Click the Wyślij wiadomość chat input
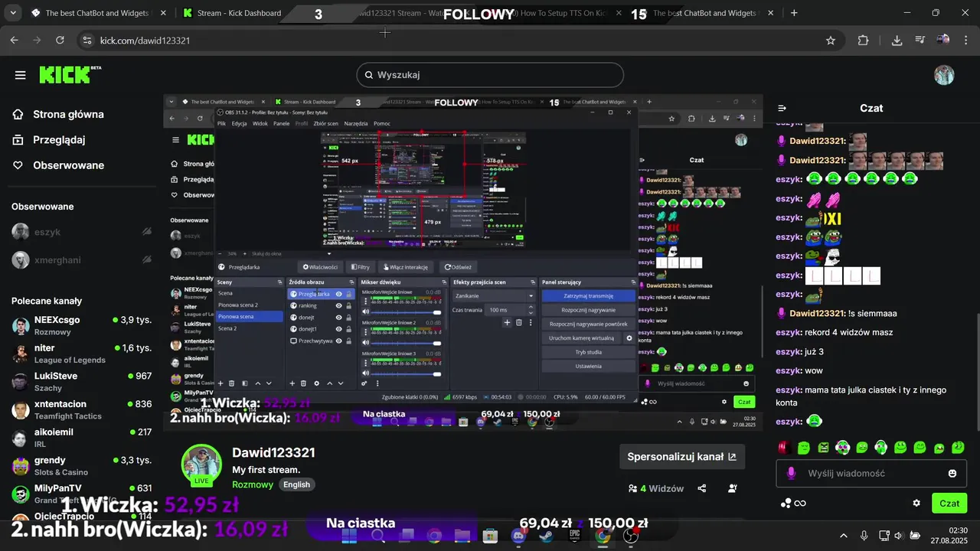 point(871,474)
